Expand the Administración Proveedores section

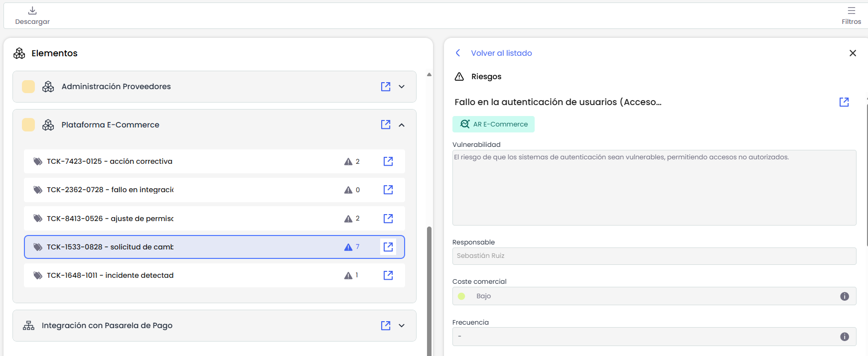tap(402, 87)
